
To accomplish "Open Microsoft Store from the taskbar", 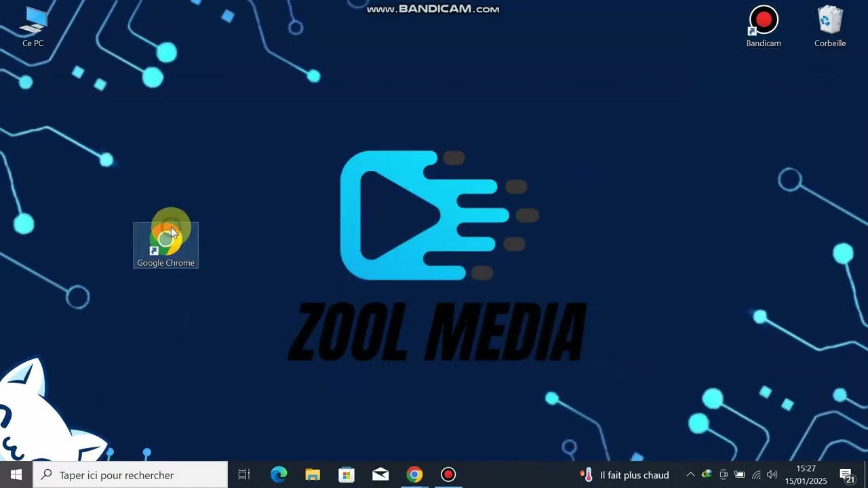I will [x=347, y=474].
